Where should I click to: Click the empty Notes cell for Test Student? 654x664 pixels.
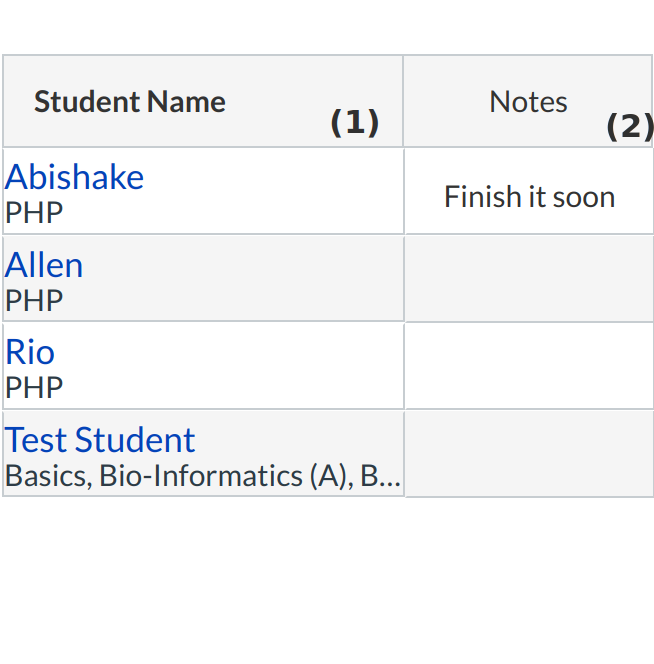tap(529, 454)
